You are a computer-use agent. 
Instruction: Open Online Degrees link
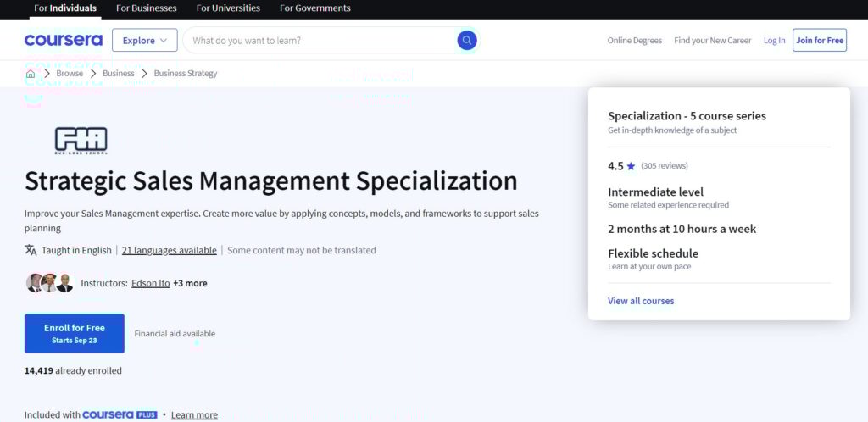[x=634, y=41]
